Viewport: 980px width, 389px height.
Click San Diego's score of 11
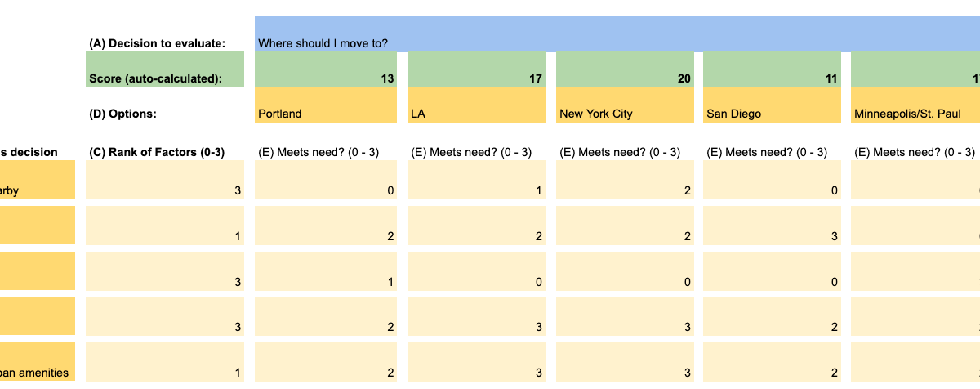pyautogui.click(x=772, y=69)
